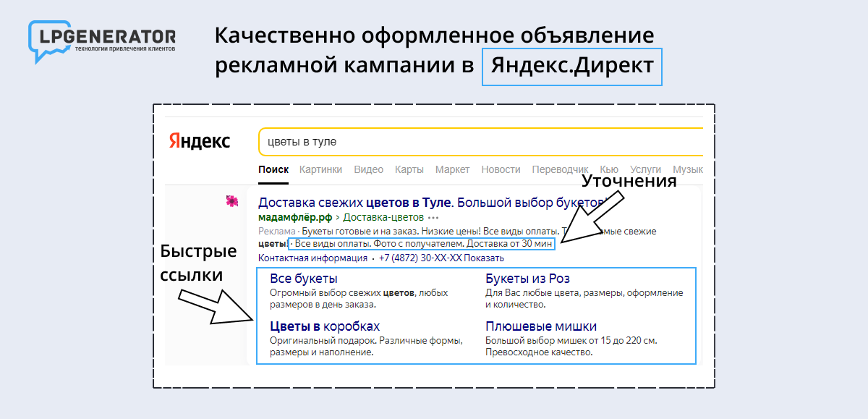Click the pink flower favicon beside the ad
This screenshot has width=868, height=419.
pos(232,201)
